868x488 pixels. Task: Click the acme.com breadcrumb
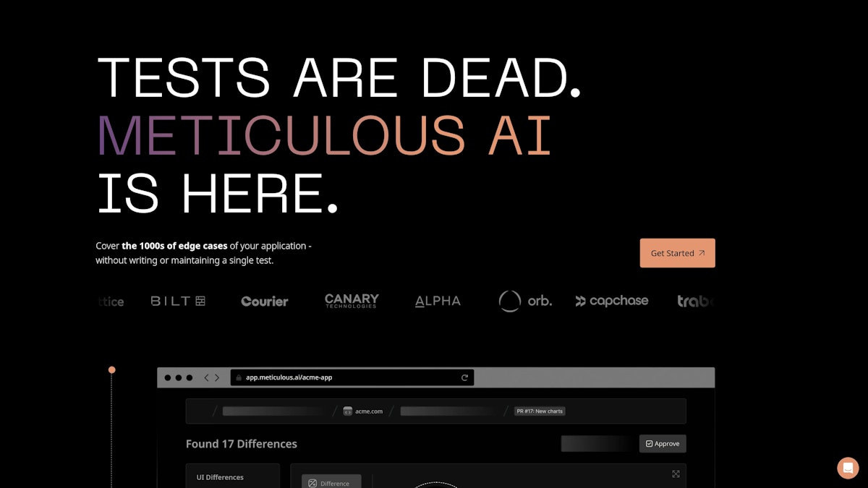pos(363,411)
